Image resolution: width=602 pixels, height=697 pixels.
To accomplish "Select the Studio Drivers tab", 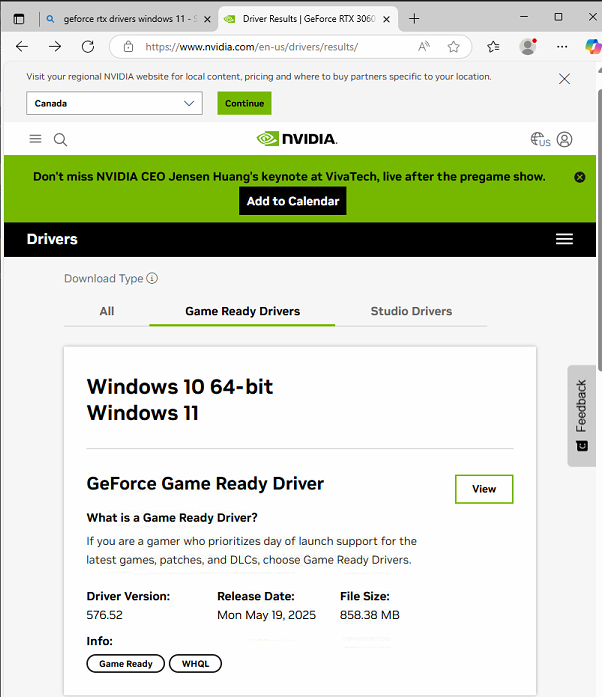I will click(x=411, y=311).
